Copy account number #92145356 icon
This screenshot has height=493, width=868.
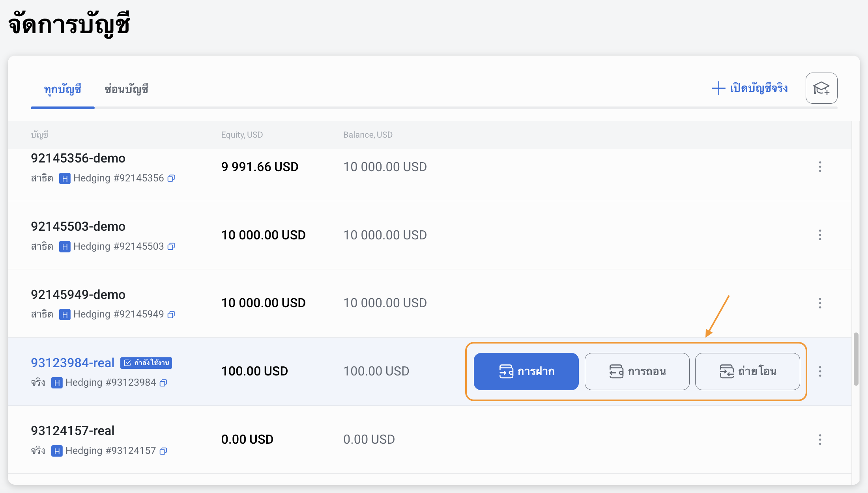click(171, 178)
